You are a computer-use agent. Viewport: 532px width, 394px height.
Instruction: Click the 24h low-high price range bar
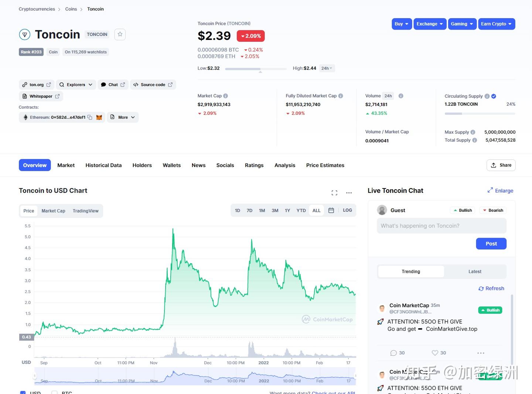(x=255, y=69)
